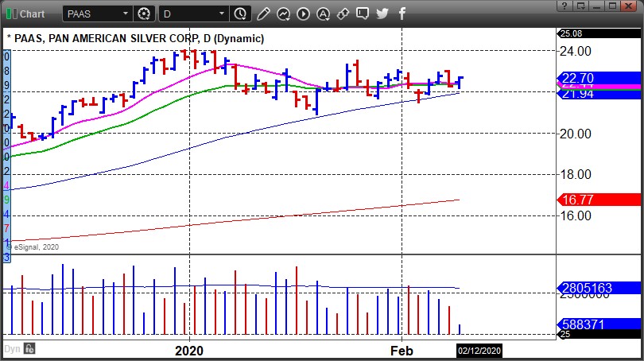Click the 16.00 price axis label
644x361 pixels.
click(576, 215)
